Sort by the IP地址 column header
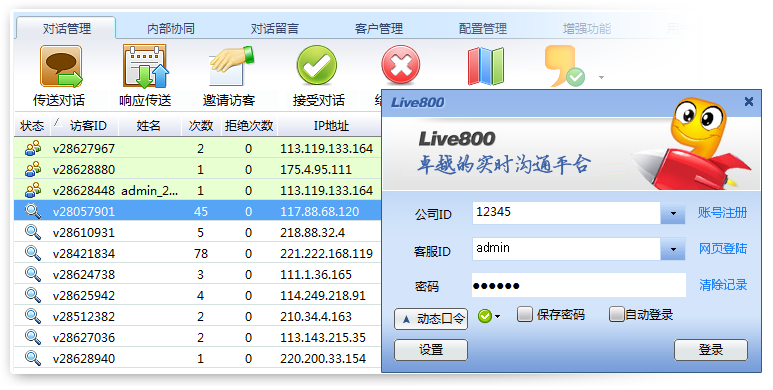 [331, 126]
